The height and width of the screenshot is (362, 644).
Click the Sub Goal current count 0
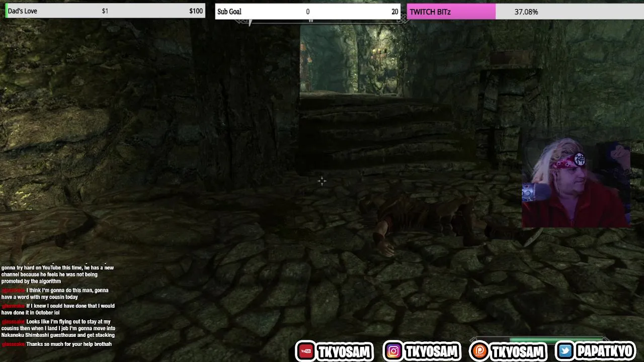(x=307, y=12)
